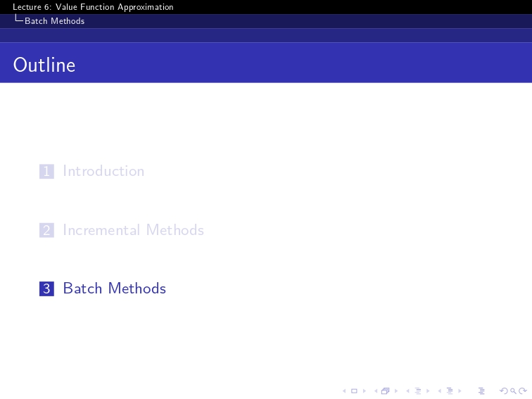
Task: Click the presentation outline lines icon
Action: click(x=481, y=391)
